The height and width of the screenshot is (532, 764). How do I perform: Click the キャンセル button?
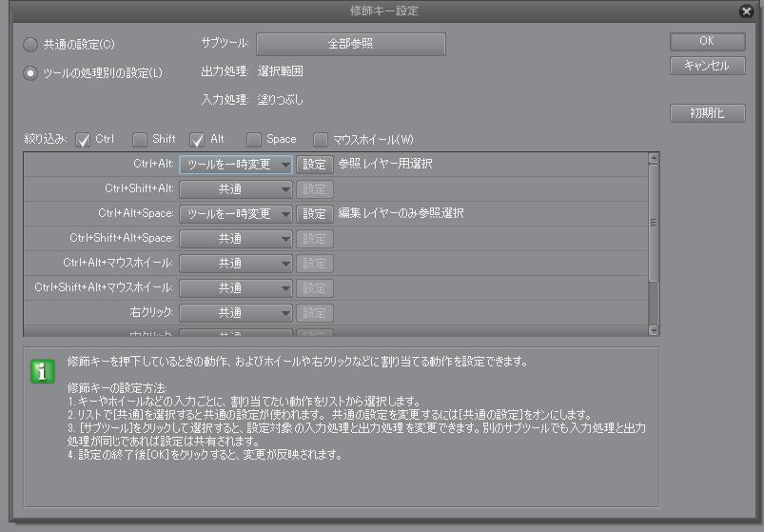point(707,66)
